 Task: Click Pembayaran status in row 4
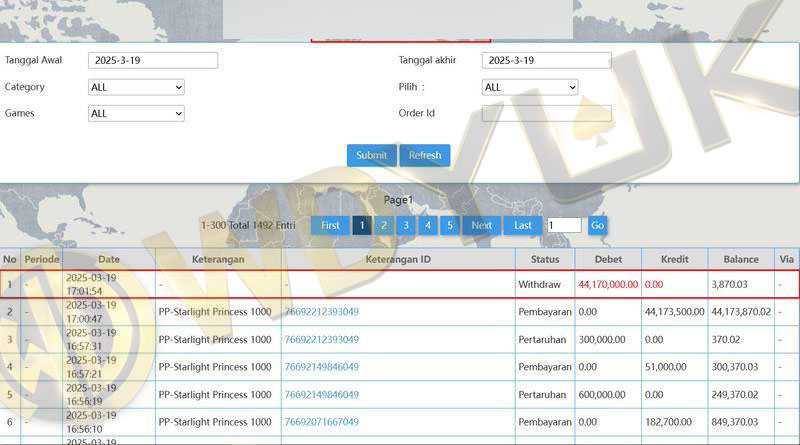(545, 367)
